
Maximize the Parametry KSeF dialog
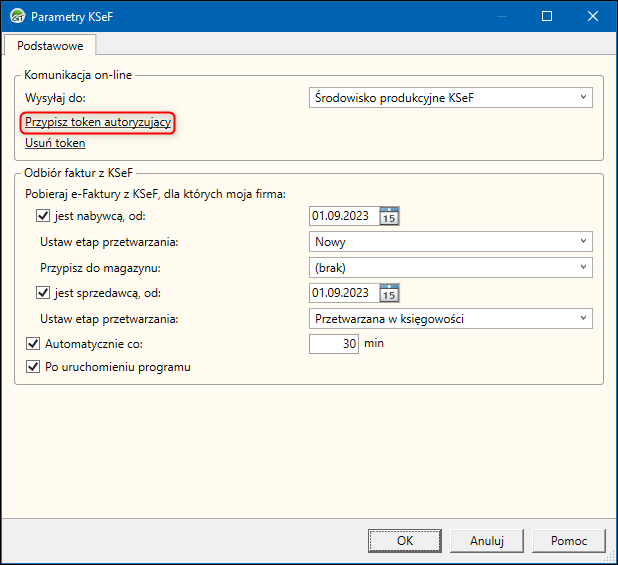pos(547,16)
